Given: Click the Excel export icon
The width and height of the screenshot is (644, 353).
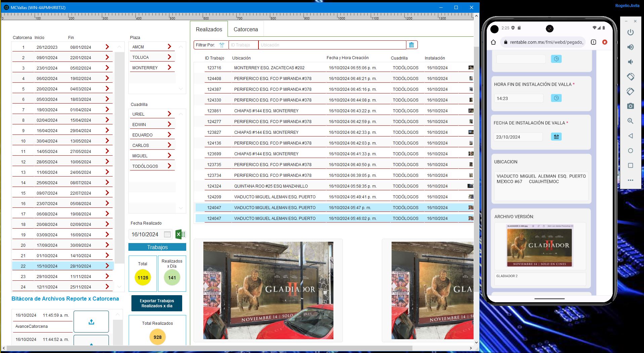Looking at the screenshot, I should pos(180,234).
